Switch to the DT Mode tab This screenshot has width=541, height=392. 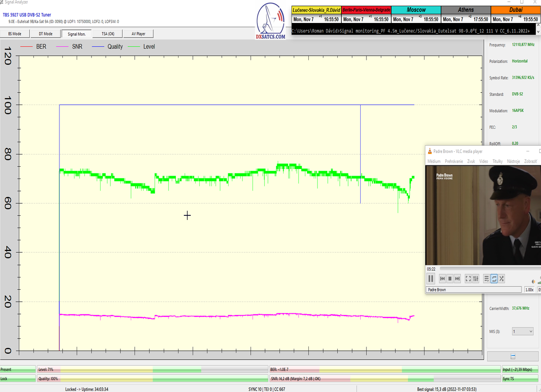click(x=45, y=34)
